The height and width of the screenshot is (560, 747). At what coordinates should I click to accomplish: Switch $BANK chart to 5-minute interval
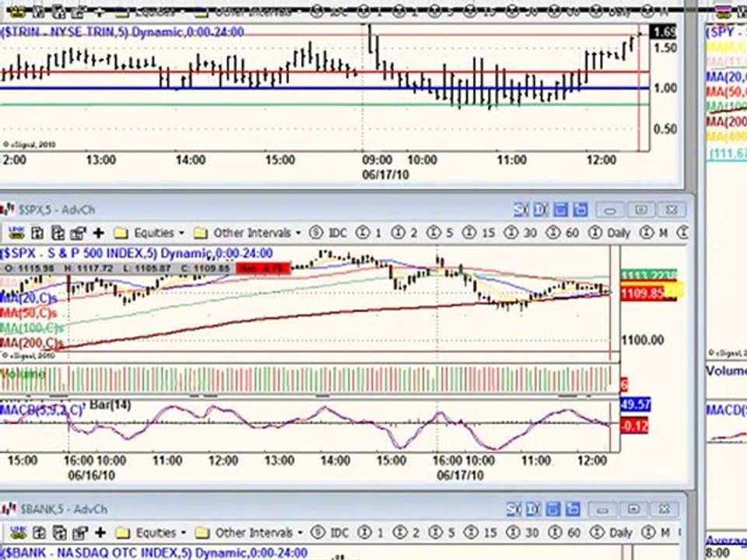point(442,532)
